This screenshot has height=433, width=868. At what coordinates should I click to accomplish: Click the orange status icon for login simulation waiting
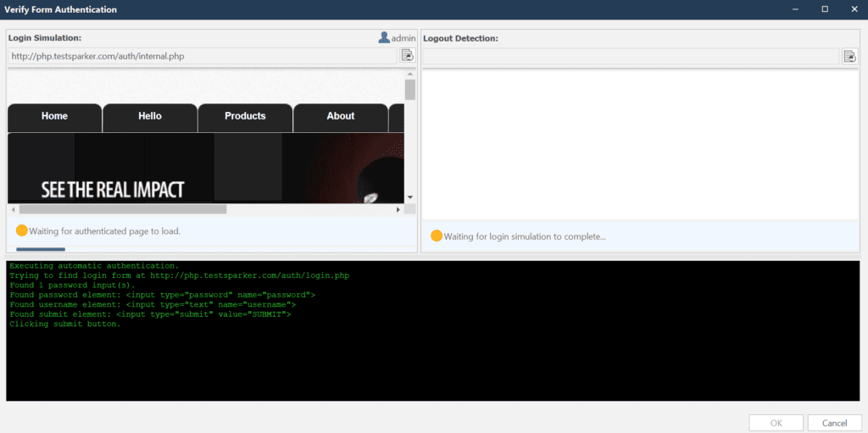[x=437, y=236]
